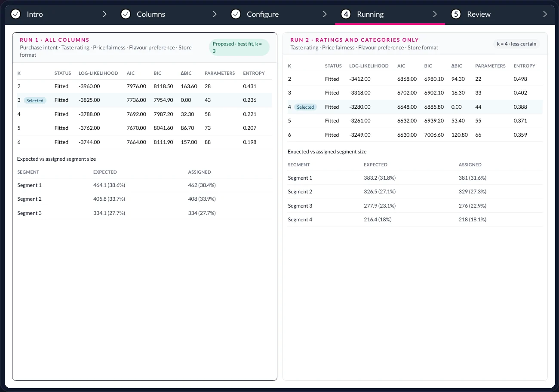This screenshot has height=392, width=559.
Task: Click the expected size 277.9 (23.1%)
Action: click(380, 206)
